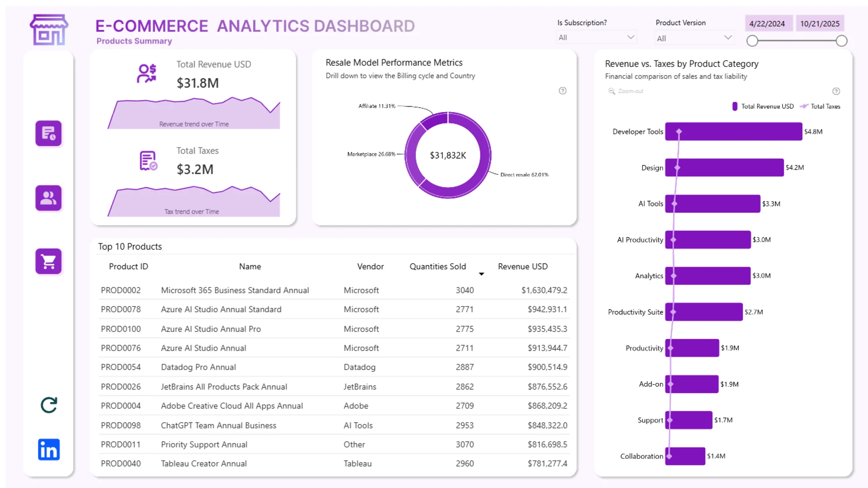Select the Datadog Pro Annual name cell
The height and width of the screenshot is (488, 868).
[x=198, y=367]
